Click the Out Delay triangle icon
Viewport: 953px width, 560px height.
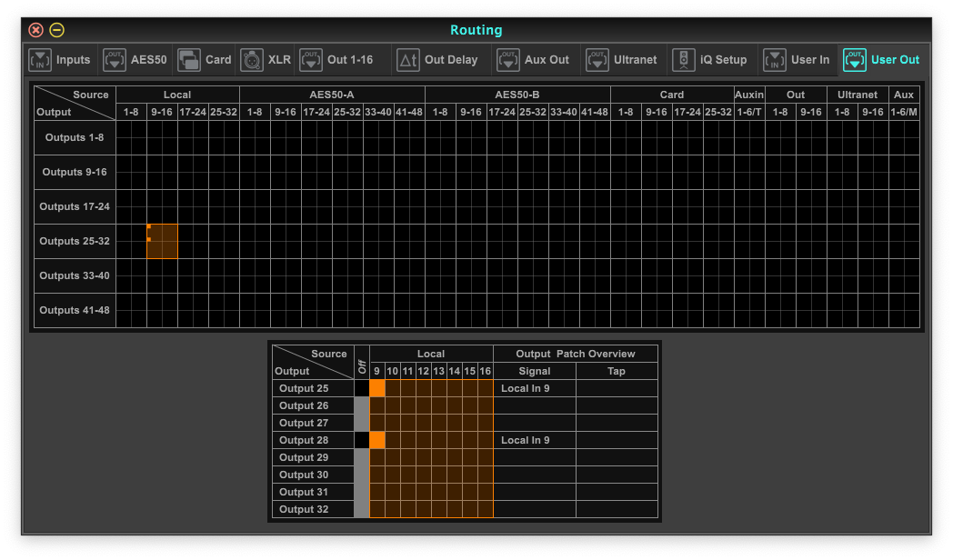click(408, 60)
